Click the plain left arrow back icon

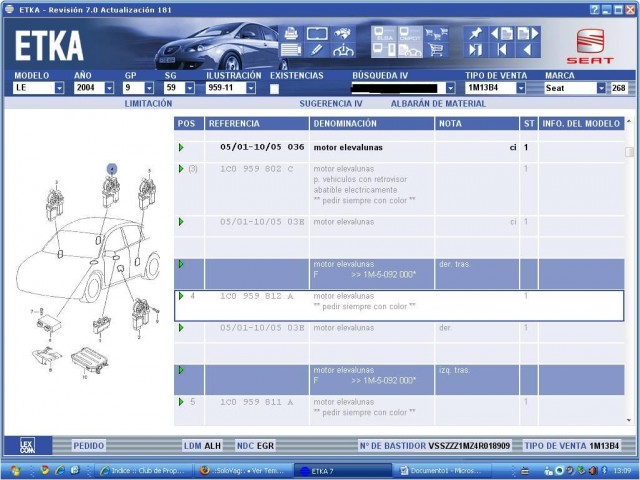coord(527,50)
